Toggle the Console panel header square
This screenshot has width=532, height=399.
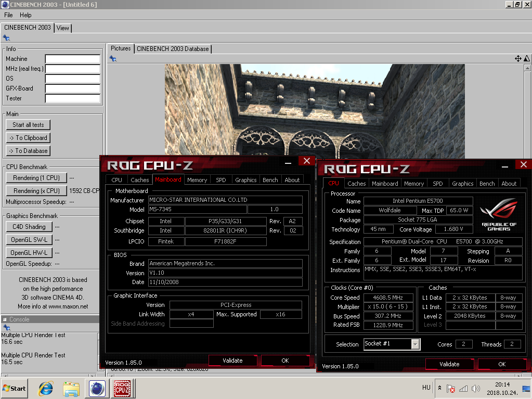[x=5, y=319]
